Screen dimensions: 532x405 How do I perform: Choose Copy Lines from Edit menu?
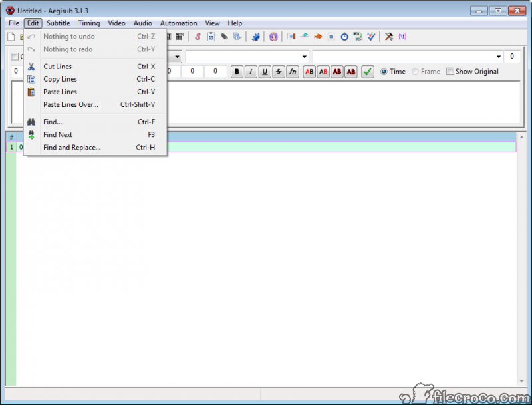click(95, 79)
